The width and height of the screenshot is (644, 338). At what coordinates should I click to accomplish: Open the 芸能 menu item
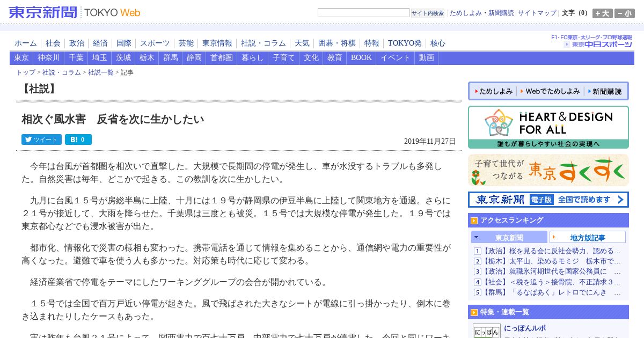186,43
